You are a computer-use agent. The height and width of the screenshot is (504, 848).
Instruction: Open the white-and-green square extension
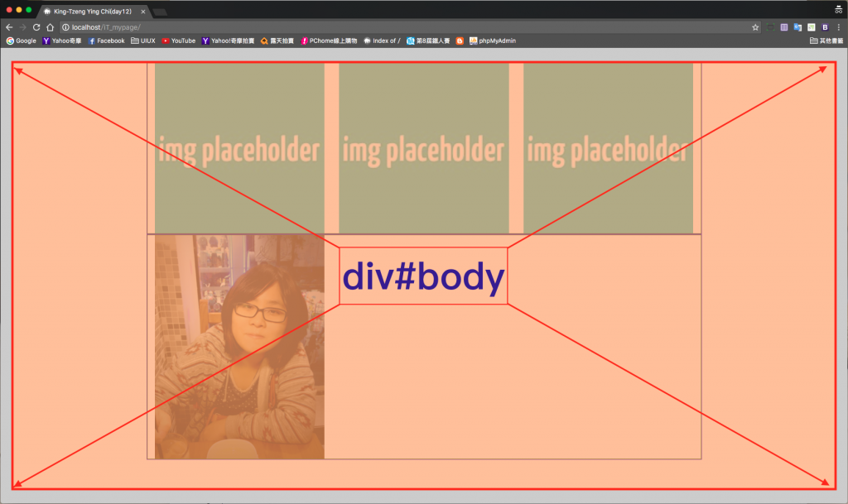(x=812, y=27)
